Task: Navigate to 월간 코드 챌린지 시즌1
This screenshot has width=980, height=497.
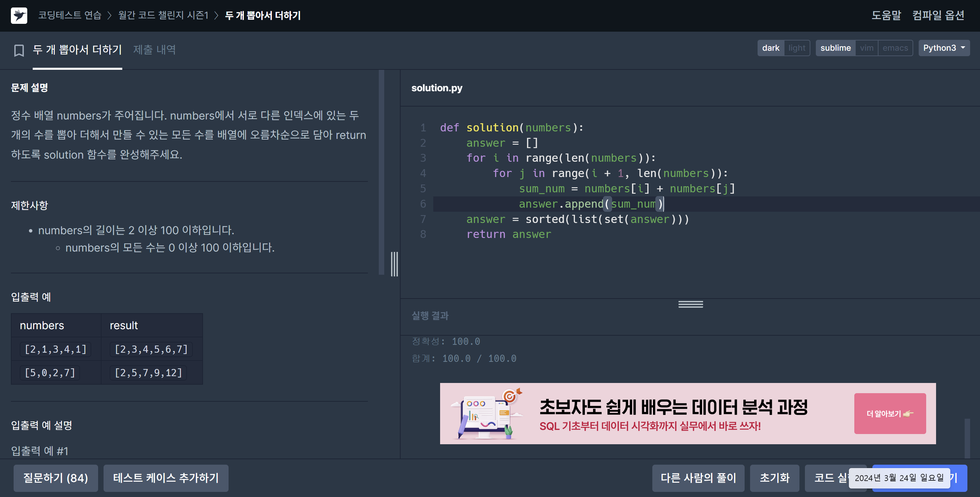Action: coord(163,16)
